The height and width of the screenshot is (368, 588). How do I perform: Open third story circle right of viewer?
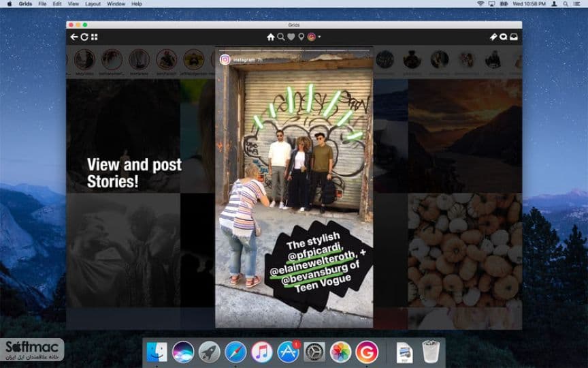[x=440, y=59]
